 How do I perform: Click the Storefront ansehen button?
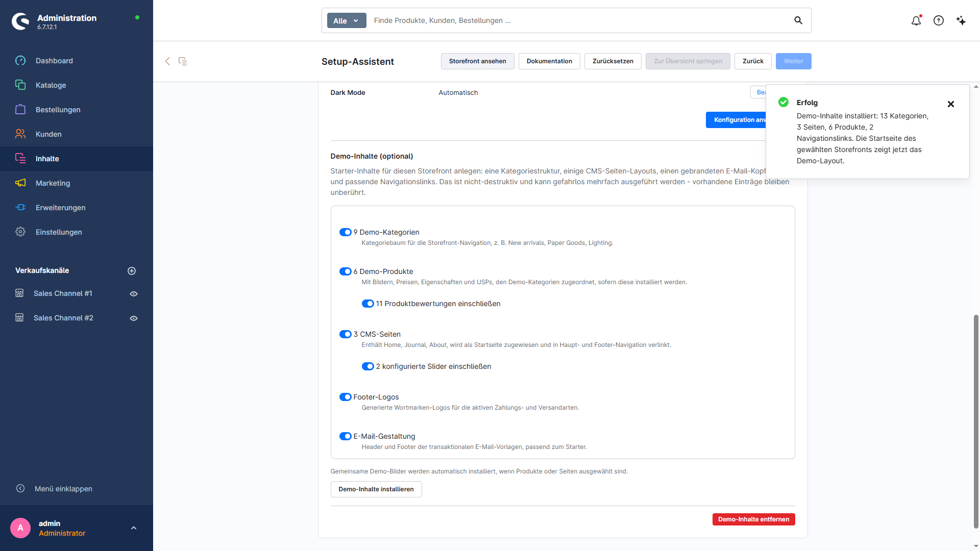coord(478,61)
